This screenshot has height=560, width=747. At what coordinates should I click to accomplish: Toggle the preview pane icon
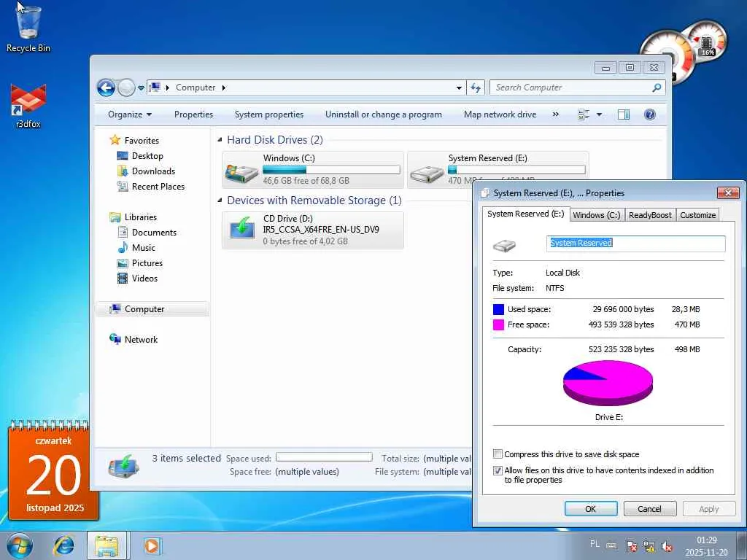pos(623,114)
